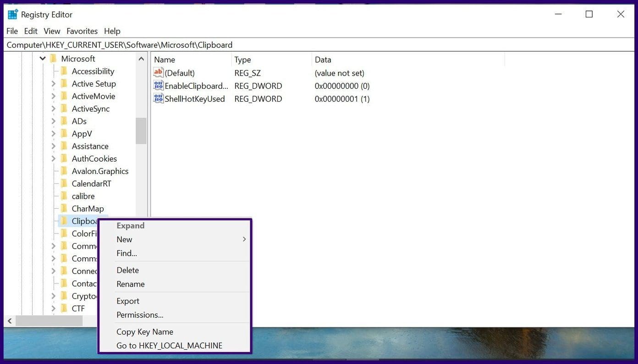Image resolution: width=638 pixels, height=364 pixels.
Task: Click the Registry Editor app icon in title bar
Action: point(13,14)
